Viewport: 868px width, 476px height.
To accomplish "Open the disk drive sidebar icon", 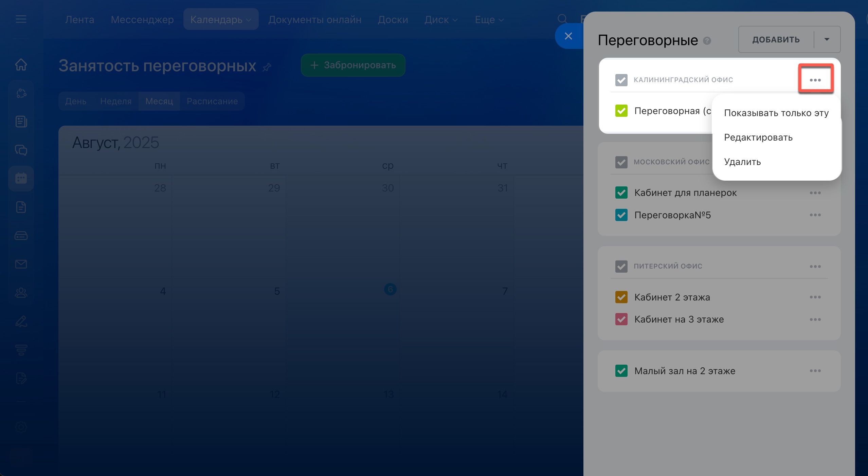I will click(x=21, y=235).
